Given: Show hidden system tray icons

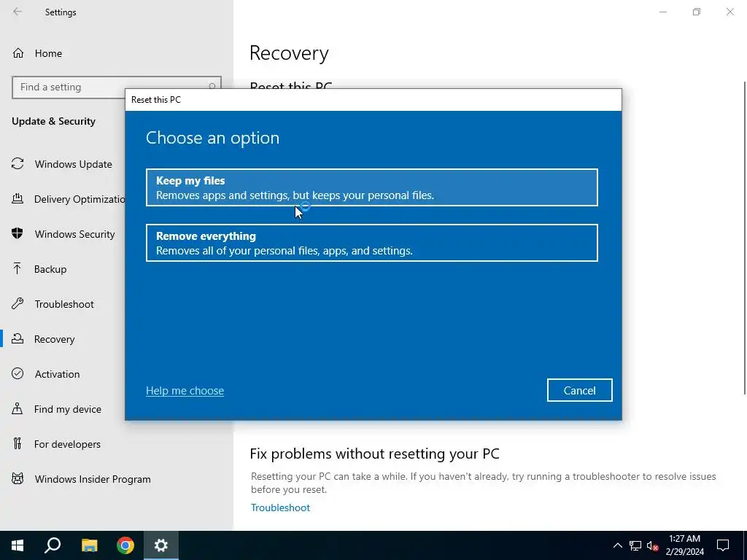Looking at the screenshot, I should click(x=617, y=545).
